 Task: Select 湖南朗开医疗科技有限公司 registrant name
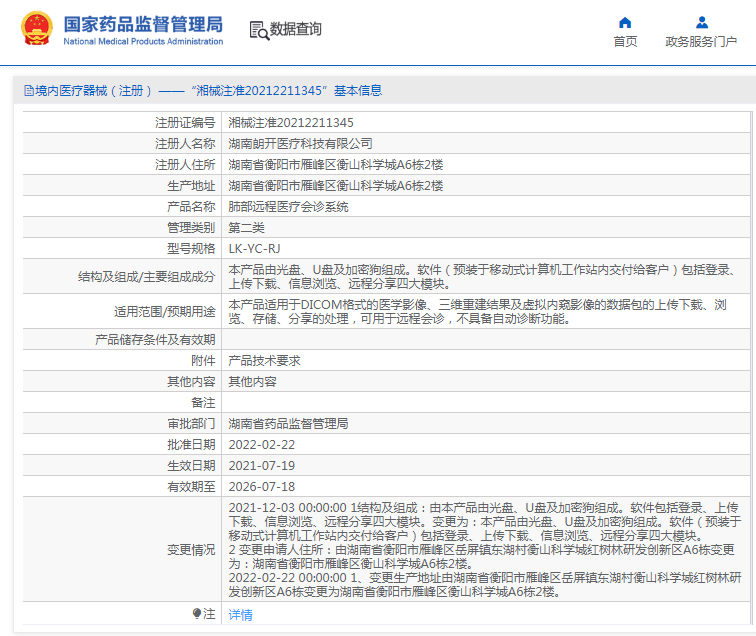click(300, 144)
